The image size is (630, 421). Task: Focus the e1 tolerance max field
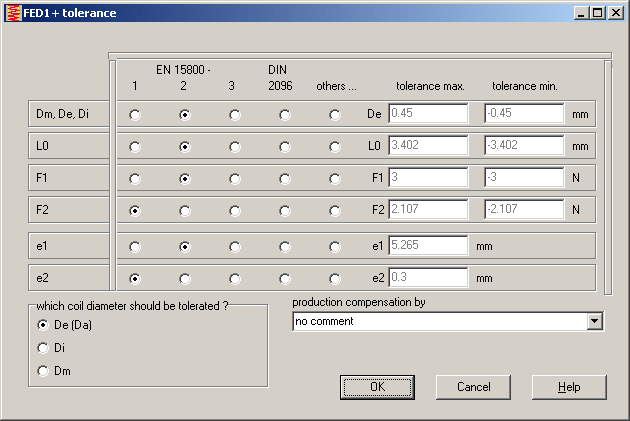point(428,245)
